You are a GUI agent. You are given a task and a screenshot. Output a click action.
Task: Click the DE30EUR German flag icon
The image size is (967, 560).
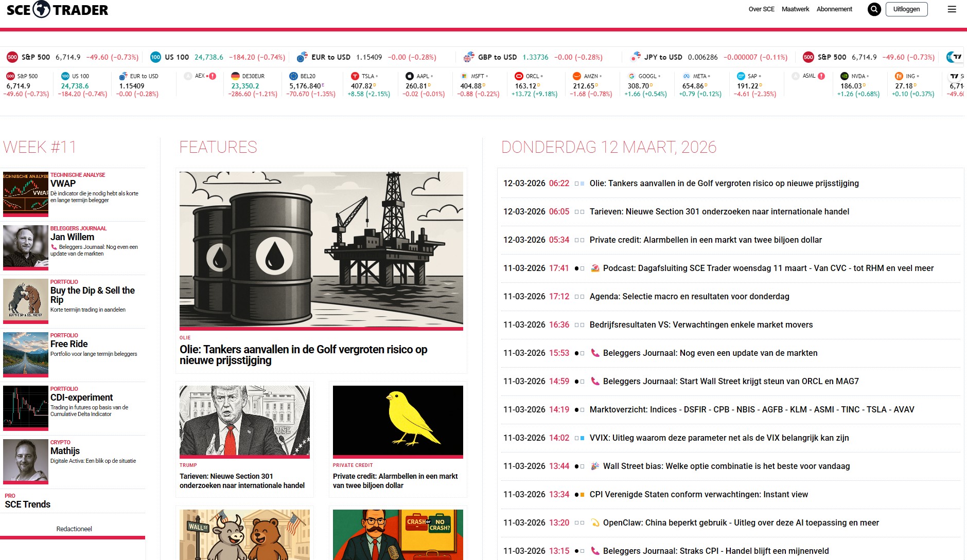point(235,76)
